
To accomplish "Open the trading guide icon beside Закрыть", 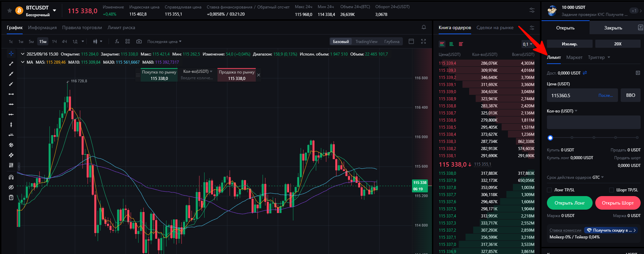I will [640, 27].
